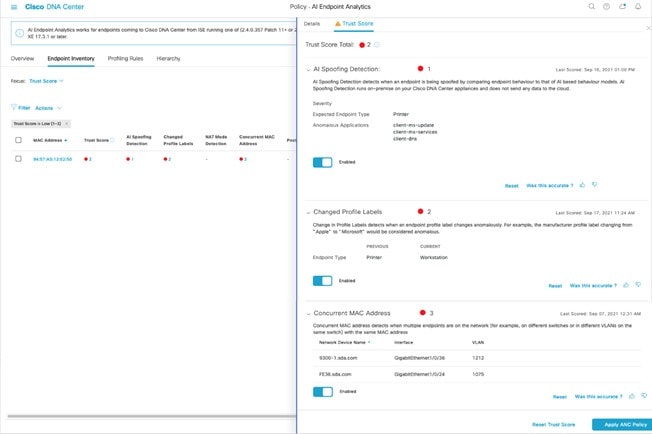Click the info icon in banner message
Viewport: 652px width, 434px height.
pyautogui.click(x=20, y=33)
